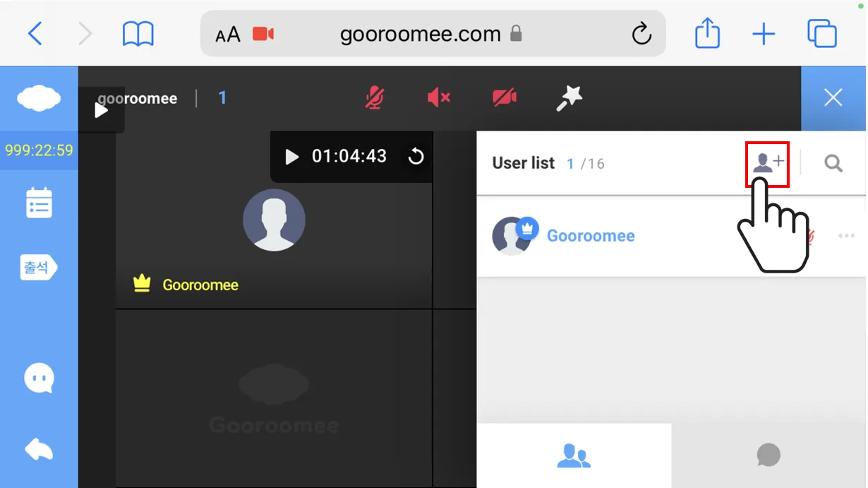Reset the timer with circular arrow
Viewport: 868px width, 488px height.
tap(416, 156)
